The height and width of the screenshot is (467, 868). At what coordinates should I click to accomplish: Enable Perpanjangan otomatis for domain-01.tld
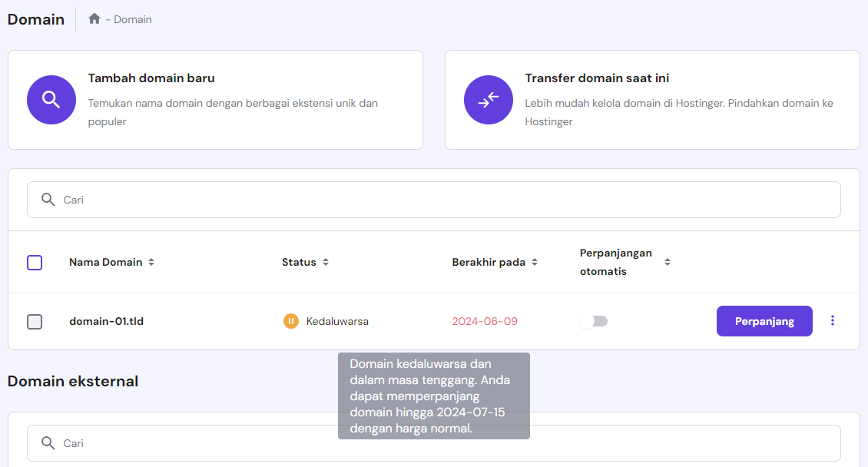coord(593,320)
